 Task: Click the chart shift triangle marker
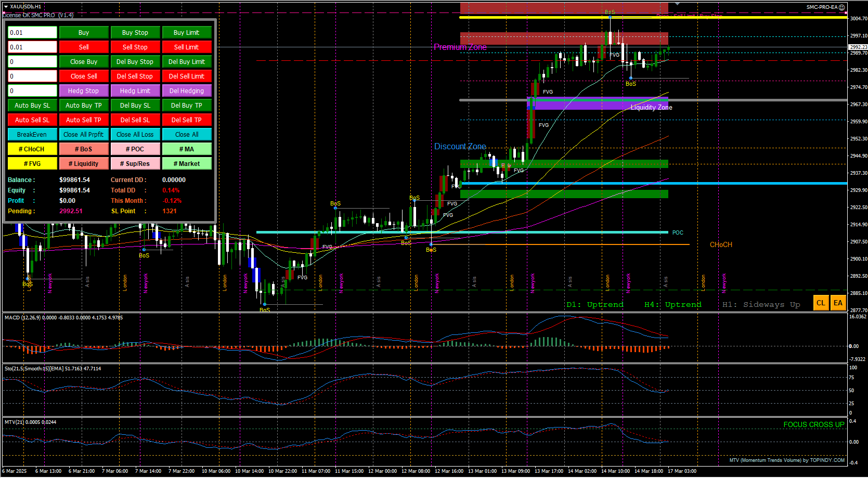pos(677,4)
